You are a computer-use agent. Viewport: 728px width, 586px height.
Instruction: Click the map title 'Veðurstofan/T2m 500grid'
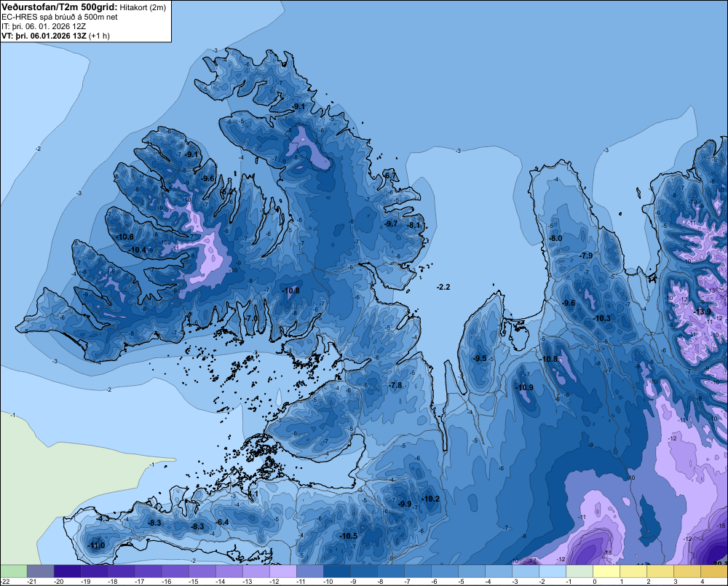tap(60, 7)
